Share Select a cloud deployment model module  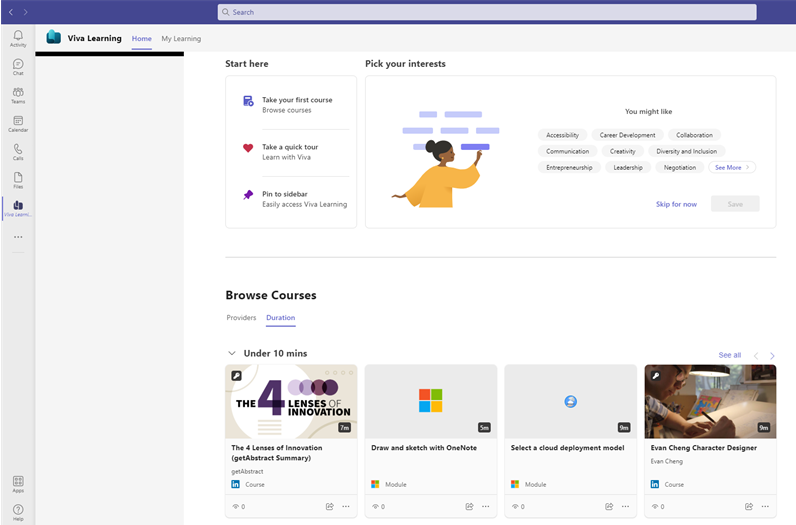tap(609, 506)
